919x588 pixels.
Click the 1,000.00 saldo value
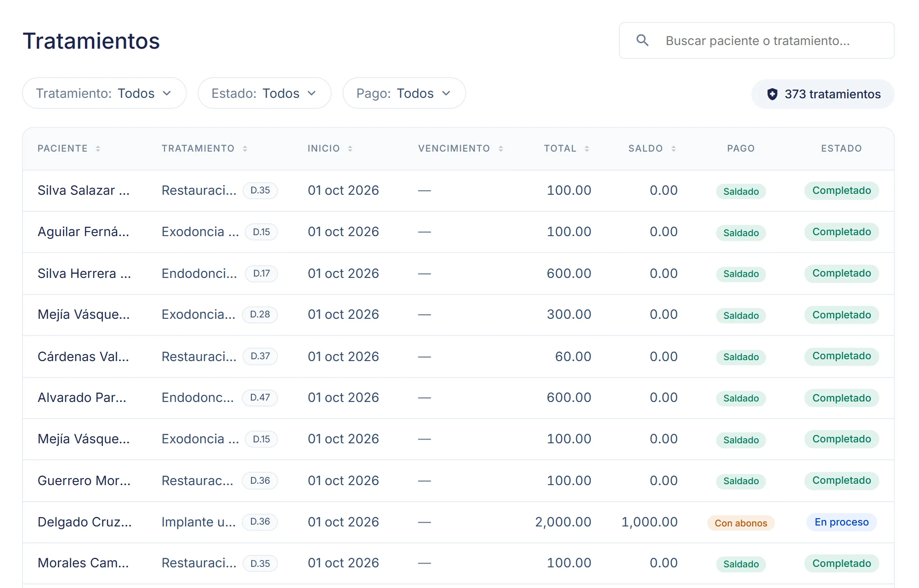649,522
